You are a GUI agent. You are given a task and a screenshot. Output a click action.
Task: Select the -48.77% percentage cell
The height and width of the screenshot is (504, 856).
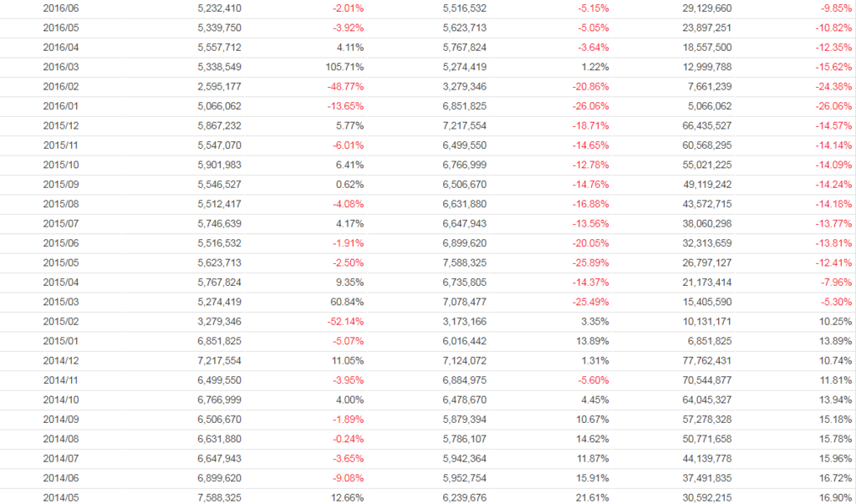pos(344,87)
